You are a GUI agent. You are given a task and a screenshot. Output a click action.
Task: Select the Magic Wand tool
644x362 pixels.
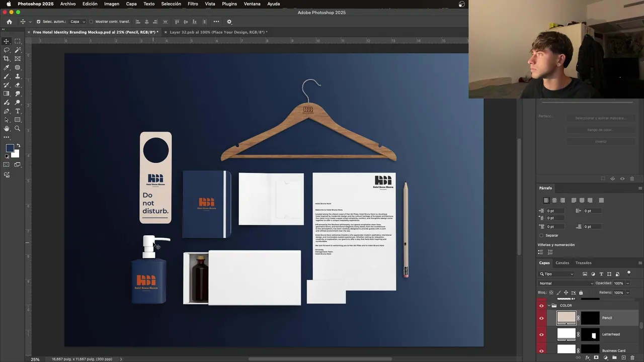(18, 50)
